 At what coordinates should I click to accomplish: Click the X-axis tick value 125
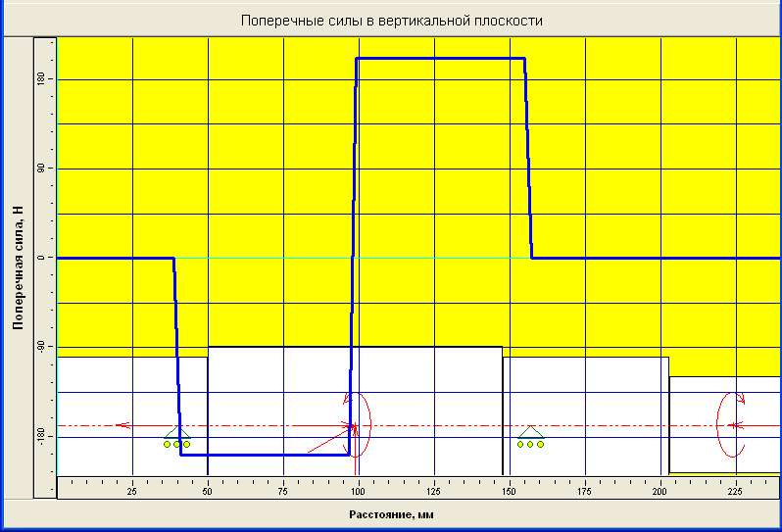pyautogui.click(x=433, y=492)
